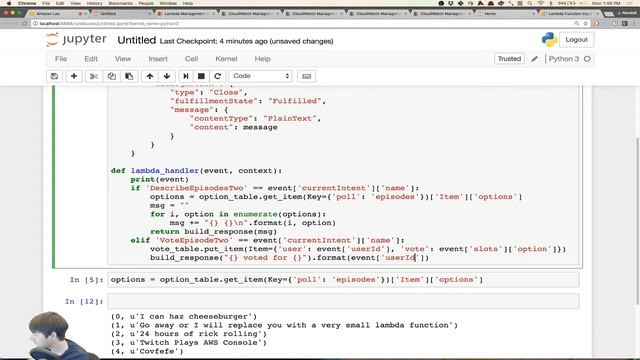Click the print(event) line

(160, 180)
